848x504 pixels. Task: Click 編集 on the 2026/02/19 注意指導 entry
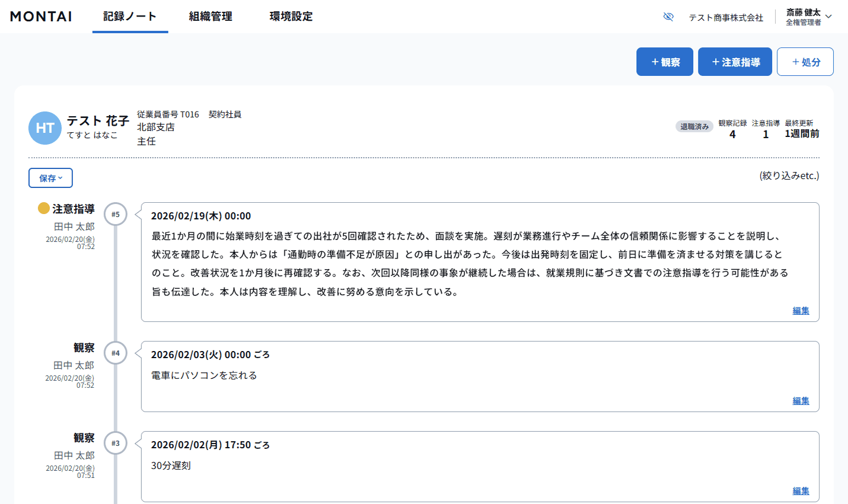point(800,310)
